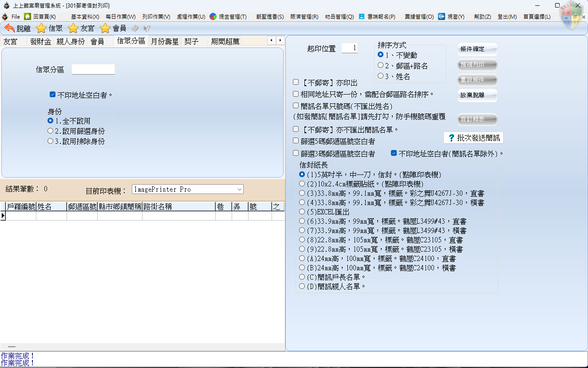Screen dimensions: 588x368
Task: Click the 視窗 window icon
Action: pyautogui.click(x=442, y=16)
